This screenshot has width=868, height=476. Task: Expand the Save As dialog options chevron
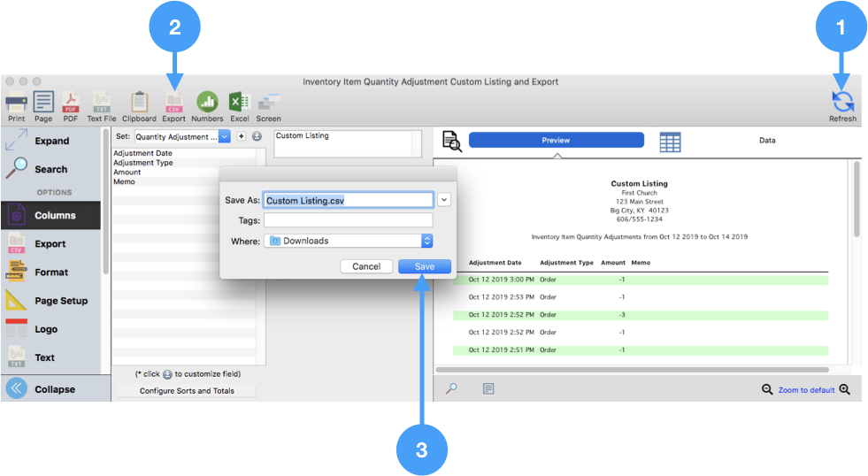pyautogui.click(x=444, y=200)
